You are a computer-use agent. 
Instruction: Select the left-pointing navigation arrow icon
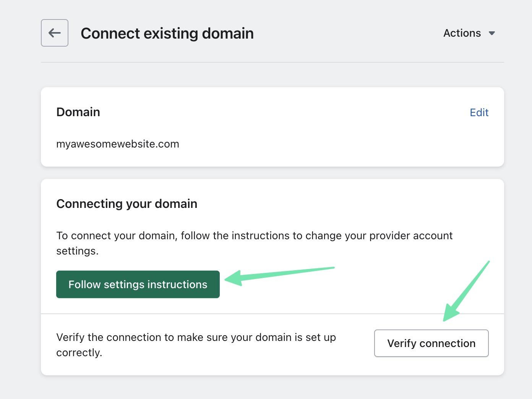(x=54, y=33)
